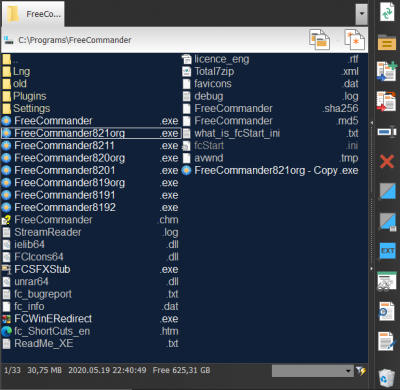Select the parent directory '..' entry
Image resolution: width=400 pixels, height=390 pixels.
click(x=91, y=59)
